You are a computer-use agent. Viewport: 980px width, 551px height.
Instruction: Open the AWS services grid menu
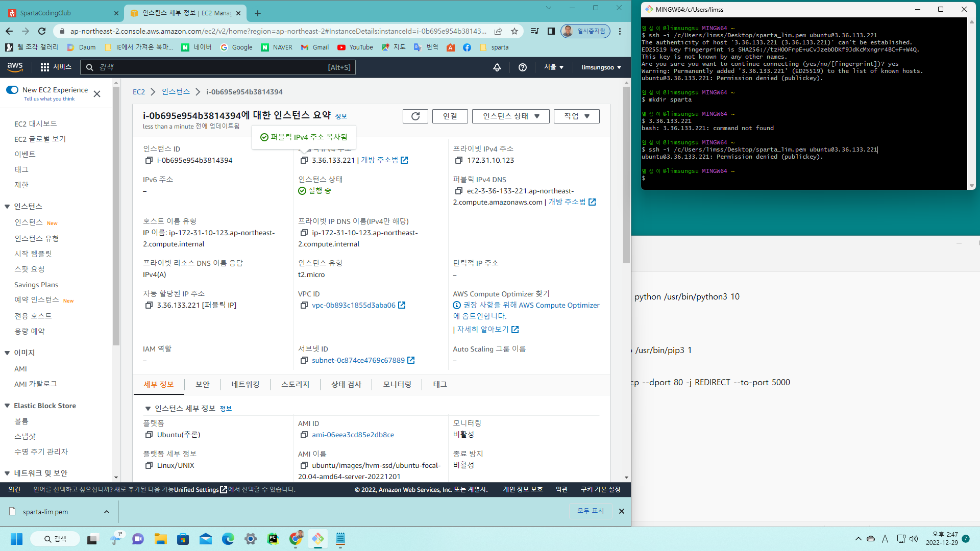tap(45, 67)
